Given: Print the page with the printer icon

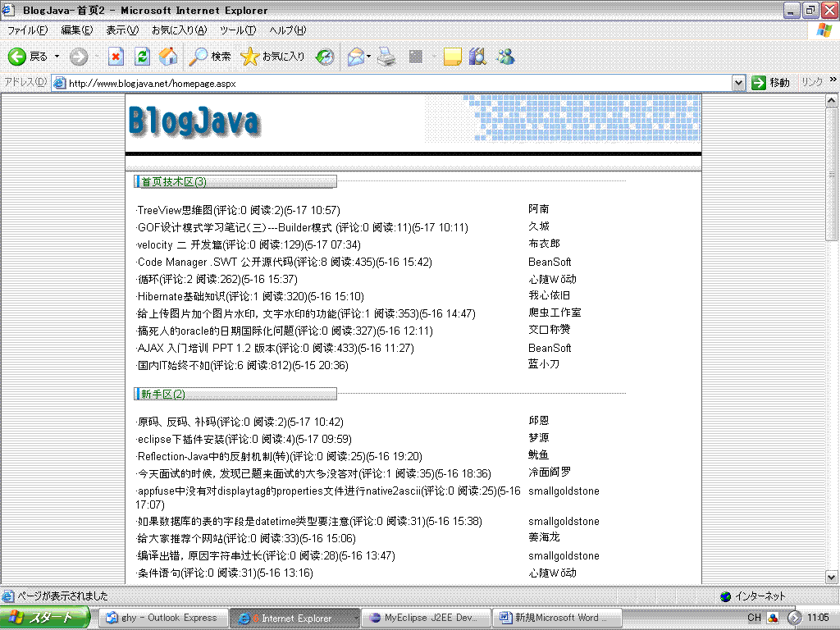Looking at the screenshot, I should coord(387,57).
